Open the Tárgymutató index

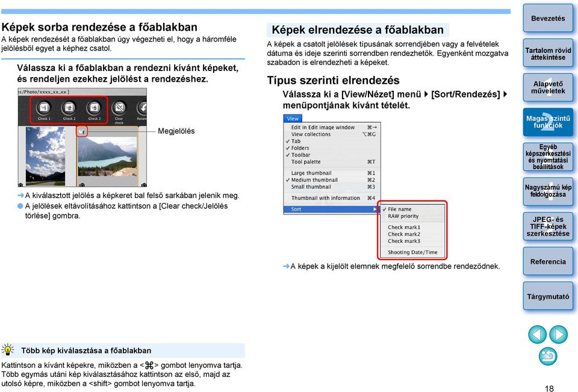point(548,296)
